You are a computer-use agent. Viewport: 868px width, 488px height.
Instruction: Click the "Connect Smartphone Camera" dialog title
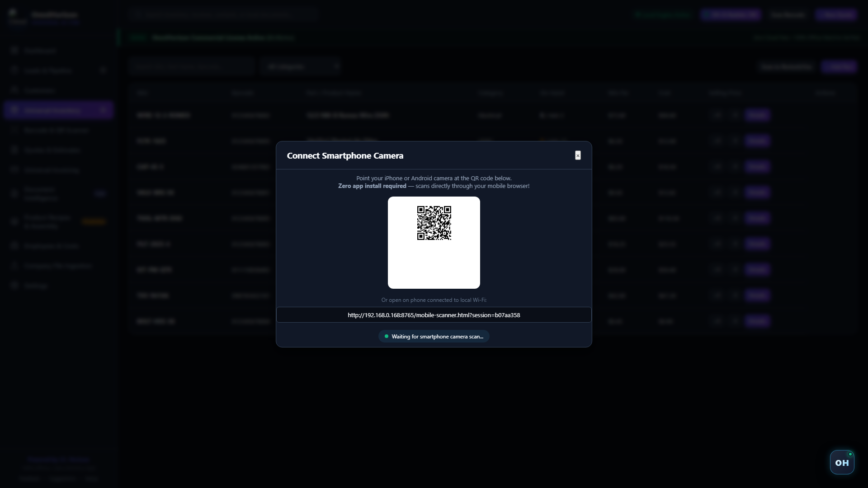pos(345,156)
